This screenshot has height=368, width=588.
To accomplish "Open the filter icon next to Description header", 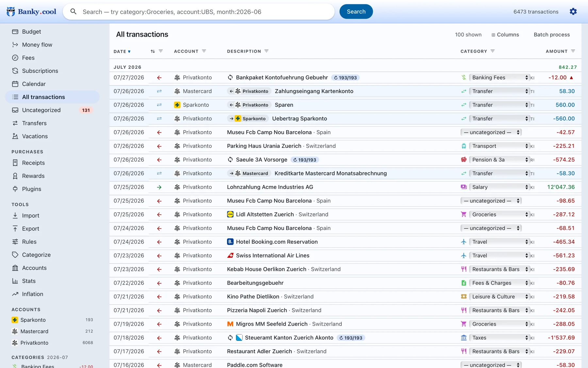I will click(267, 51).
